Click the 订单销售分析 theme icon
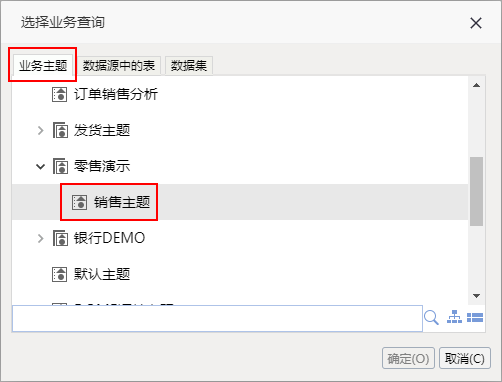The image size is (502, 382). [x=60, y=94]
